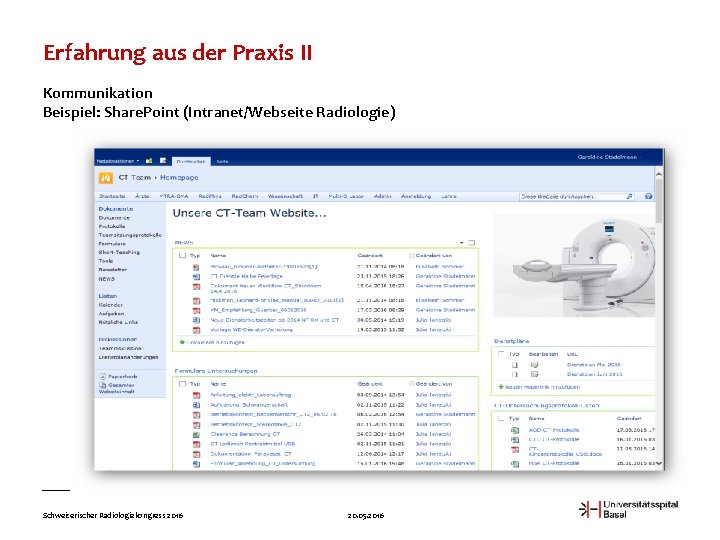Click the Geraldine Stadelmann user name in header
Image resolution: width=720 pixels, height=540 pixels.
pos(607,157)
